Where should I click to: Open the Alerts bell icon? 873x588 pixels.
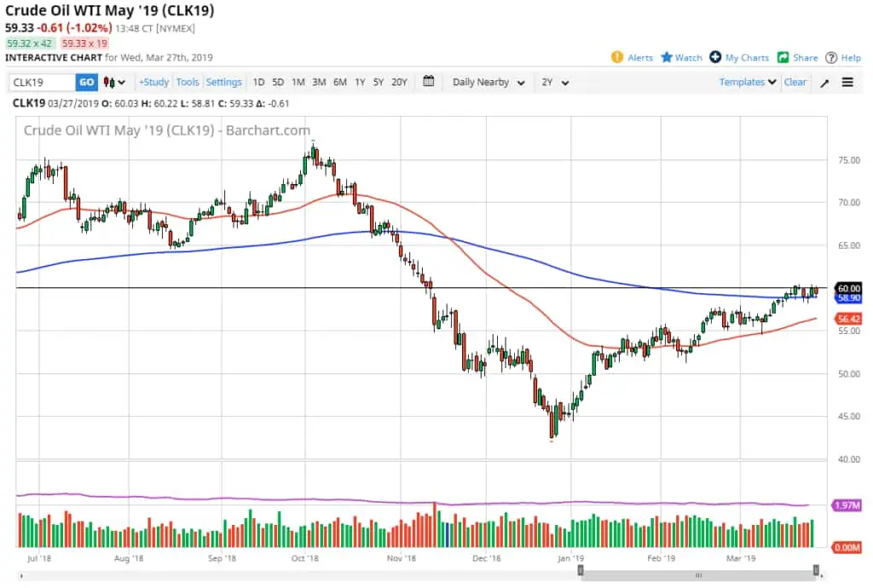click(616, 58)
